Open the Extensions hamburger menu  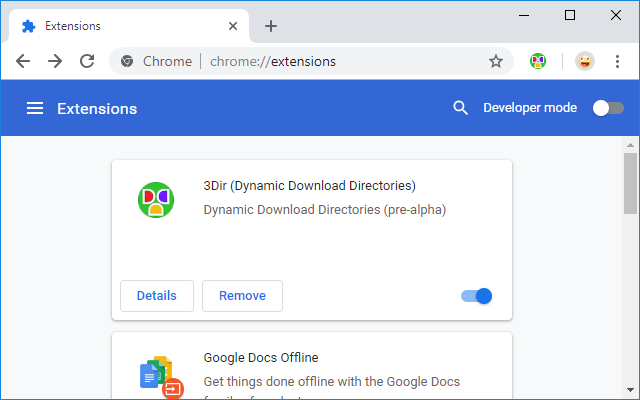(35, 108)
